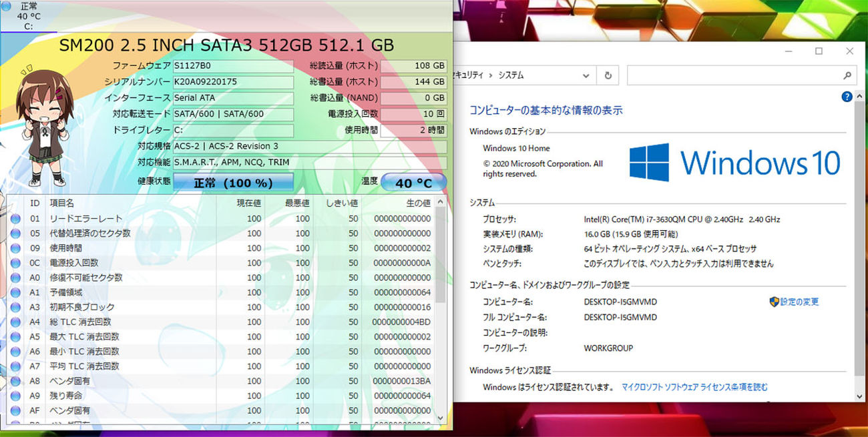Image resolution: width=868 pixels, height=437 pixels.
Task: Click the システム breadcrumb item
Action: click(x=511, y=76)
